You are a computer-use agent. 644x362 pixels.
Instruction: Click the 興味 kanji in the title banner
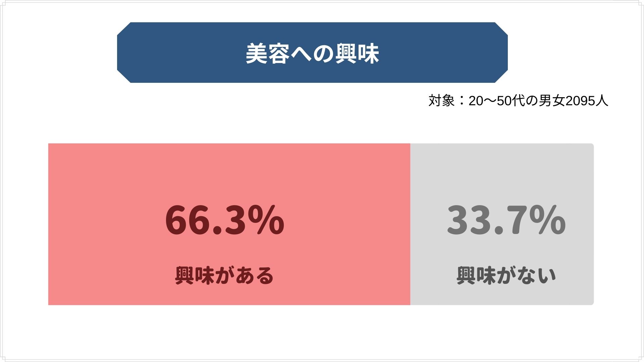pyautogui.click(x=357, y=53)
